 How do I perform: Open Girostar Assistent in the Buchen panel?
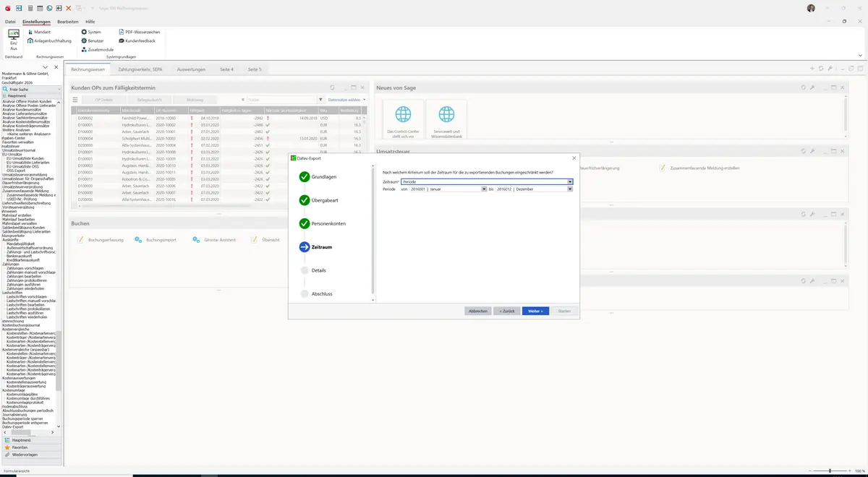(x=216, y=239)
